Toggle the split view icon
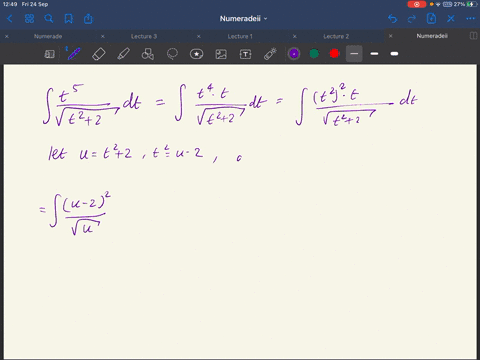 [473, 36]
